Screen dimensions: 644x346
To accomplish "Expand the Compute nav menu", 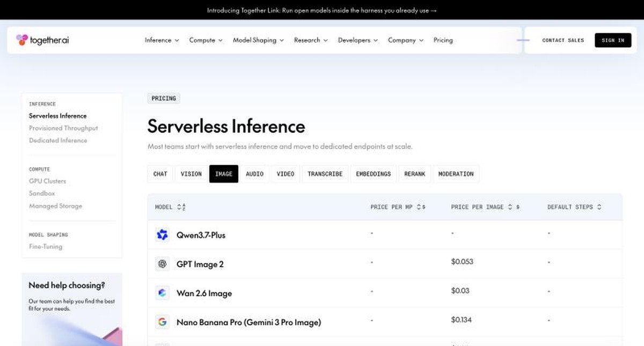I will [206, 40].
